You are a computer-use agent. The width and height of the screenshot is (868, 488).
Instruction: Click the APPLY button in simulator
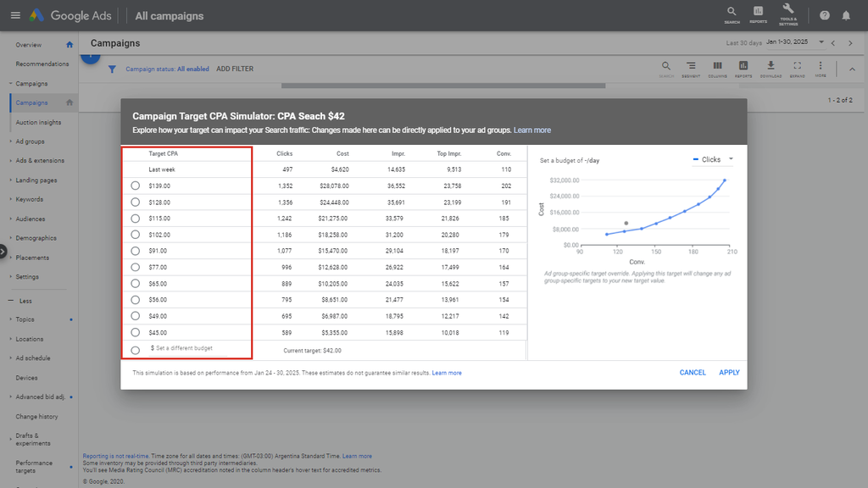(729, 373)
